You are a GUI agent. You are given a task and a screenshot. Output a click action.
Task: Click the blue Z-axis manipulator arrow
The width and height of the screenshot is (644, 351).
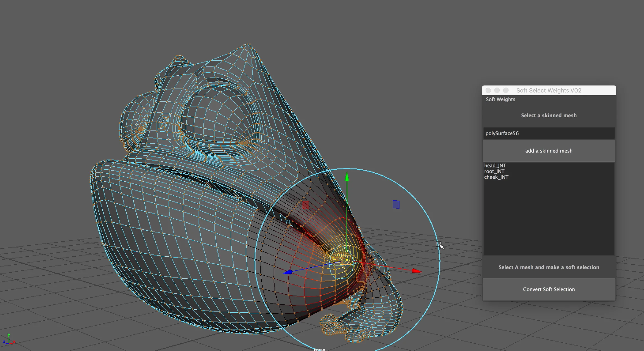point(288,272)
